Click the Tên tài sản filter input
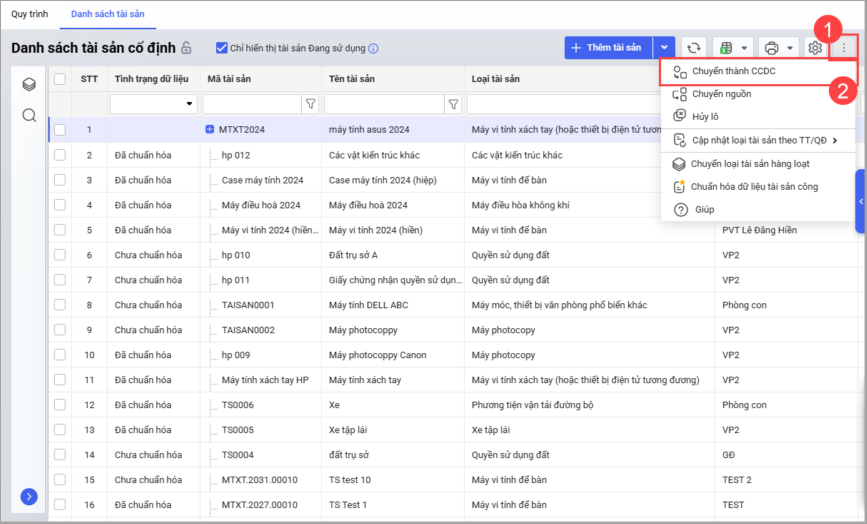 pos(384,104)
